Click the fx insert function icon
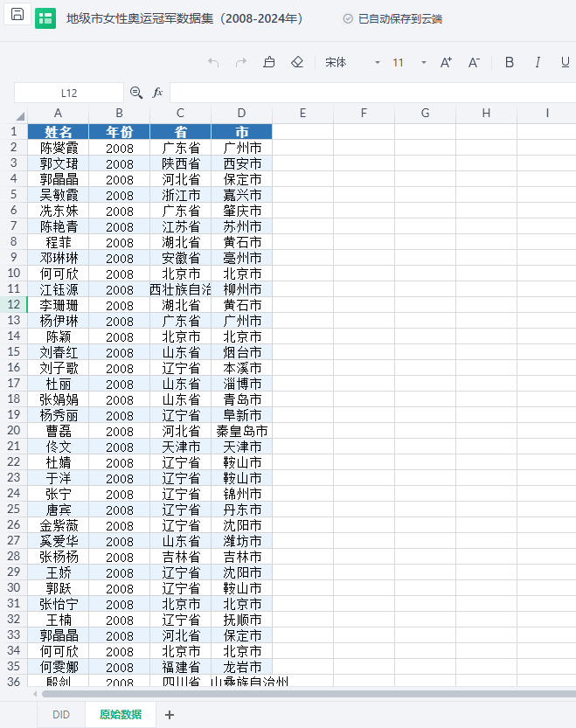576x728 pixels. tap(157, 93)
